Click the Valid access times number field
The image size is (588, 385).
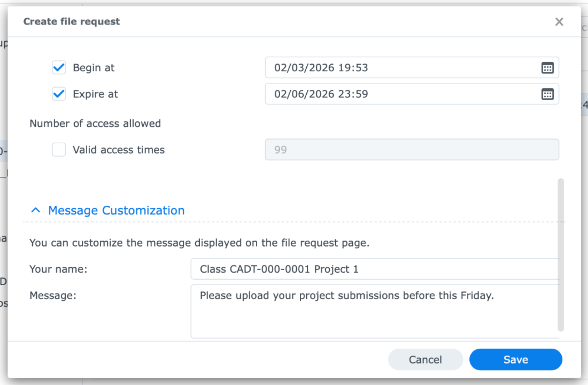click(x=412, y=150)
